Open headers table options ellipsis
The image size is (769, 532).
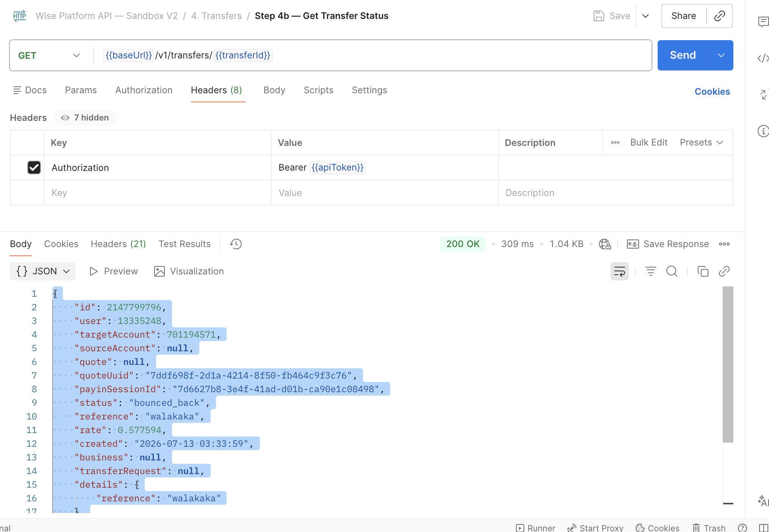coord(615,142)
